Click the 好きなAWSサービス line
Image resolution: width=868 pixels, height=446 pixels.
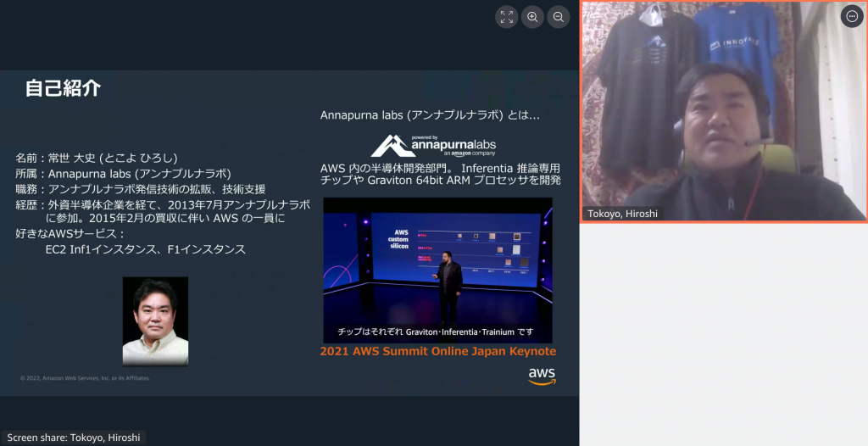click(x=70, y=234)
